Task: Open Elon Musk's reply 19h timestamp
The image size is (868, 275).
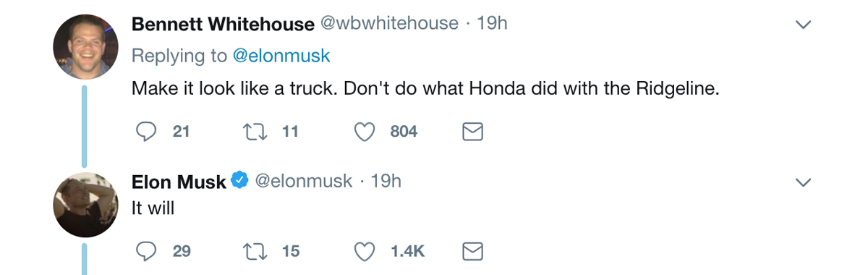Action: tap(386, 181)
